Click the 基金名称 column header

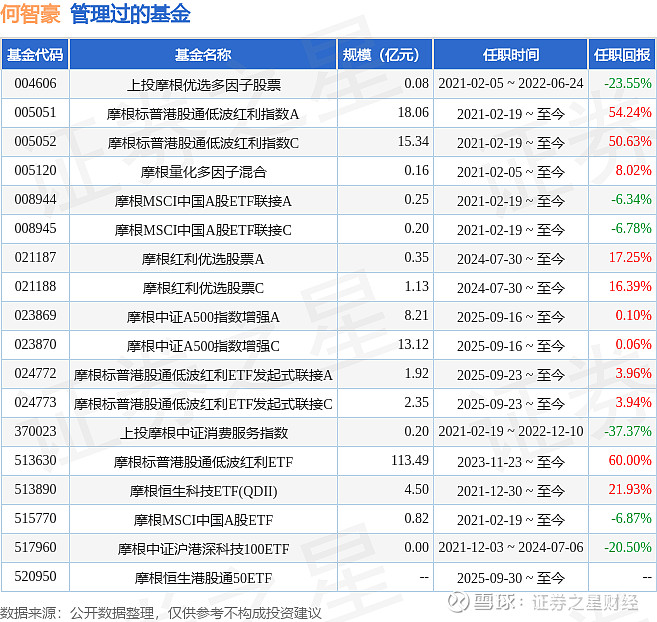(203, 54)
